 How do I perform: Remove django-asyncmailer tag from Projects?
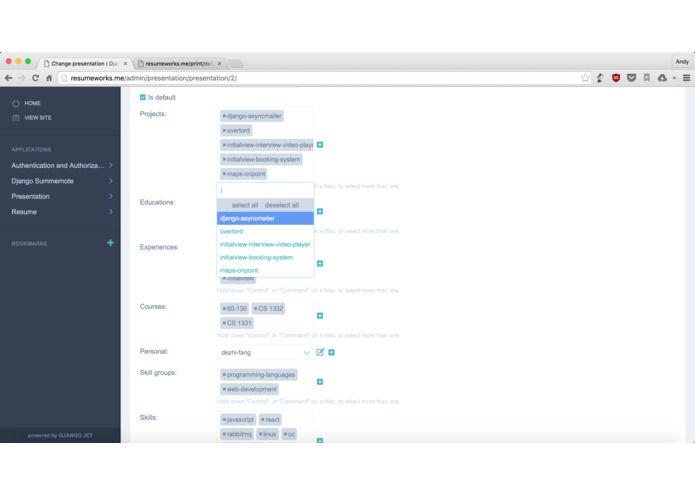click(x=224, y=116)
